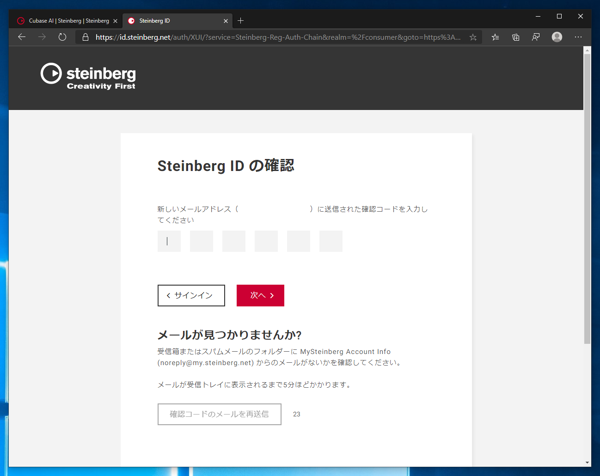Maximize the browser window
This screenshot has width=600, height=476.
tap(559, 16)
